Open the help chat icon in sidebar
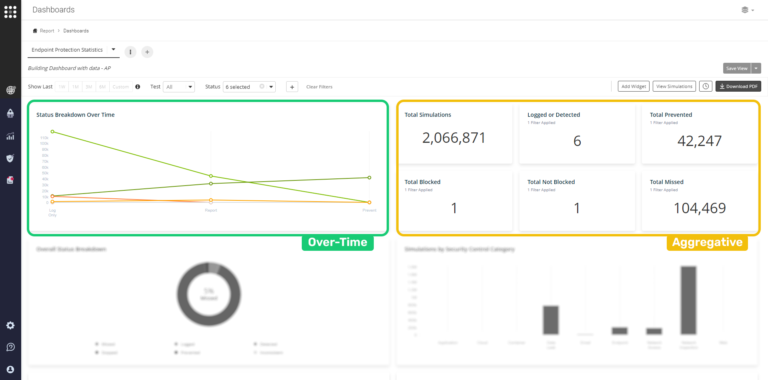Image resolution: width=768 pixels, height=380 pixels. [10, 347]
